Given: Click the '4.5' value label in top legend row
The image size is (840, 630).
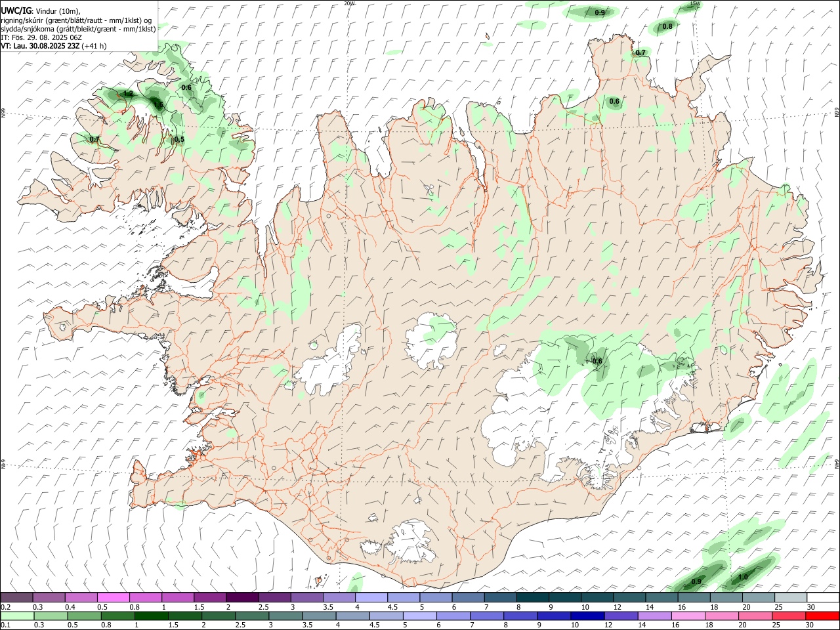Looking at the screenshot, I should (x=392, y=607).
